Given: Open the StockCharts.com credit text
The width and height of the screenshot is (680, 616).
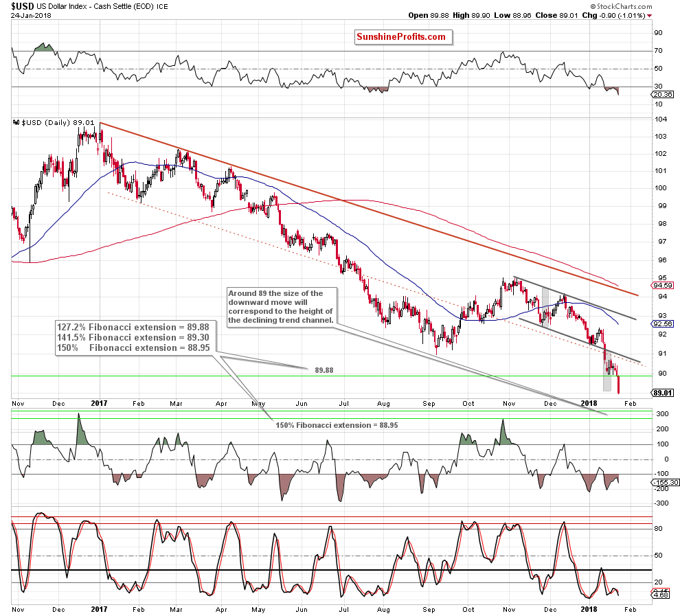Looking at the screenshot, I should click(621, 6).
